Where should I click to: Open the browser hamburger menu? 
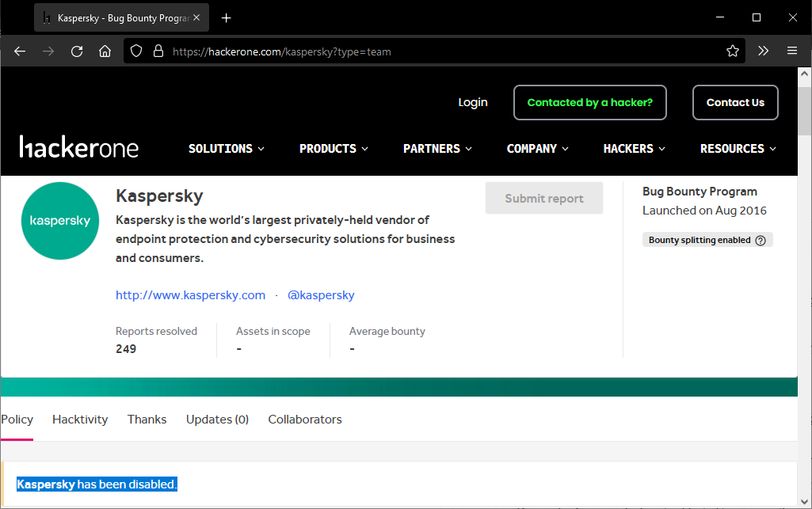click(x=791, y=51)
